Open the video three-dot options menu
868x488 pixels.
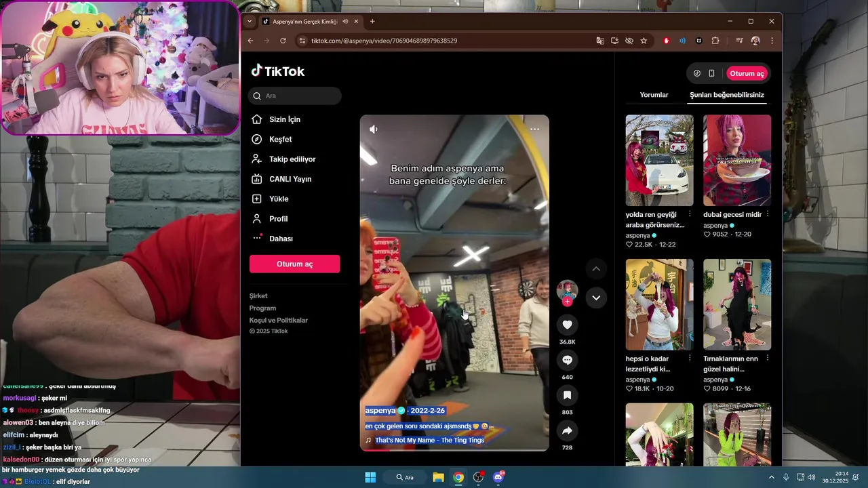534,129
